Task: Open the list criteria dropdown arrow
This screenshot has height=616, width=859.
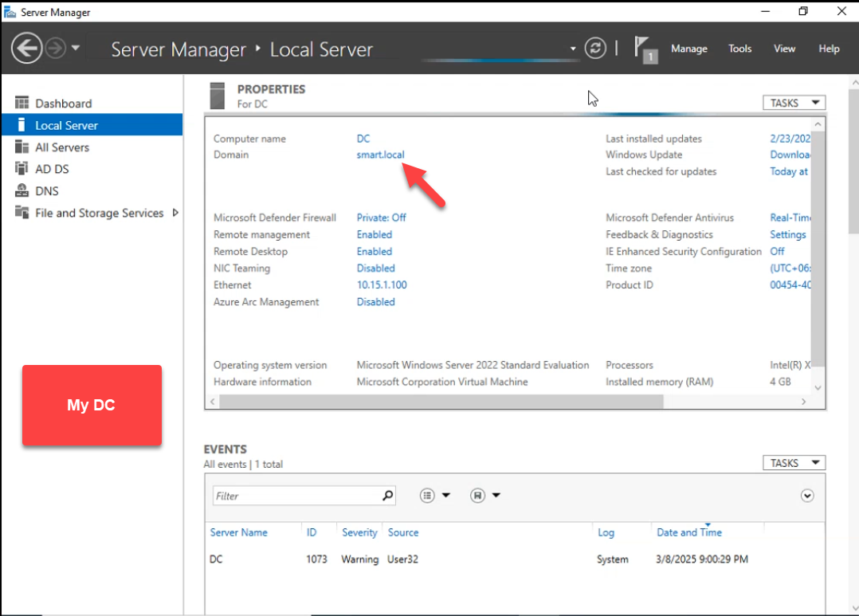Action: coord(446,496)
